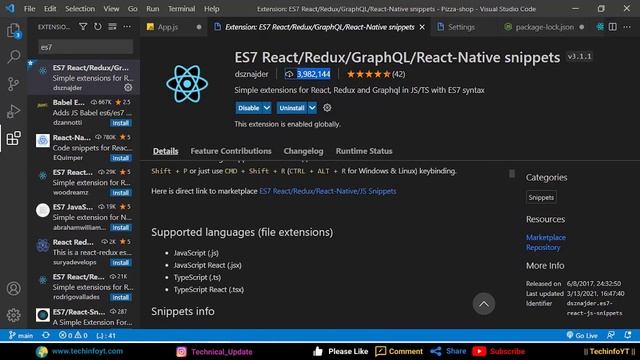
Task: Refresh the extensions list
Action: pyautogui.click(x=98, y=27)
